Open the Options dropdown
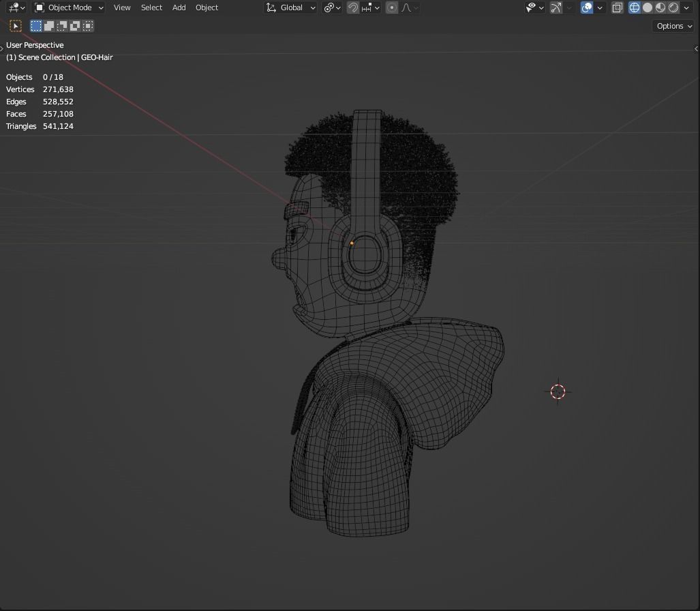Screen dimensions: 700x611 674,26
